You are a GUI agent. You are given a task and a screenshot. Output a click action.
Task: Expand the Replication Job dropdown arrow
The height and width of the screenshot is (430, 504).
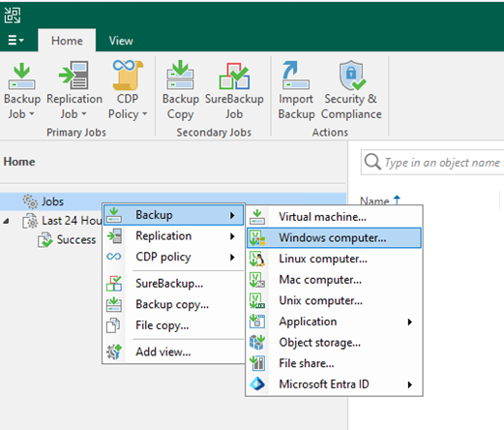pyautogui.click(x=84, y=114)
